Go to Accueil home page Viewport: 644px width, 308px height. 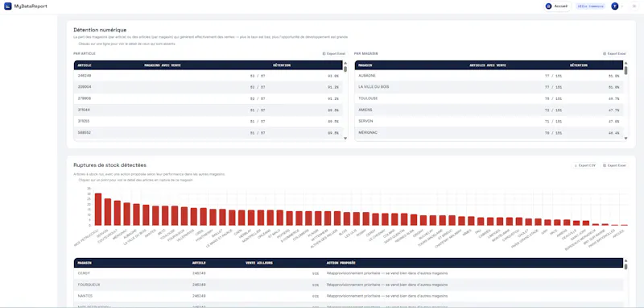pos(557,6)
